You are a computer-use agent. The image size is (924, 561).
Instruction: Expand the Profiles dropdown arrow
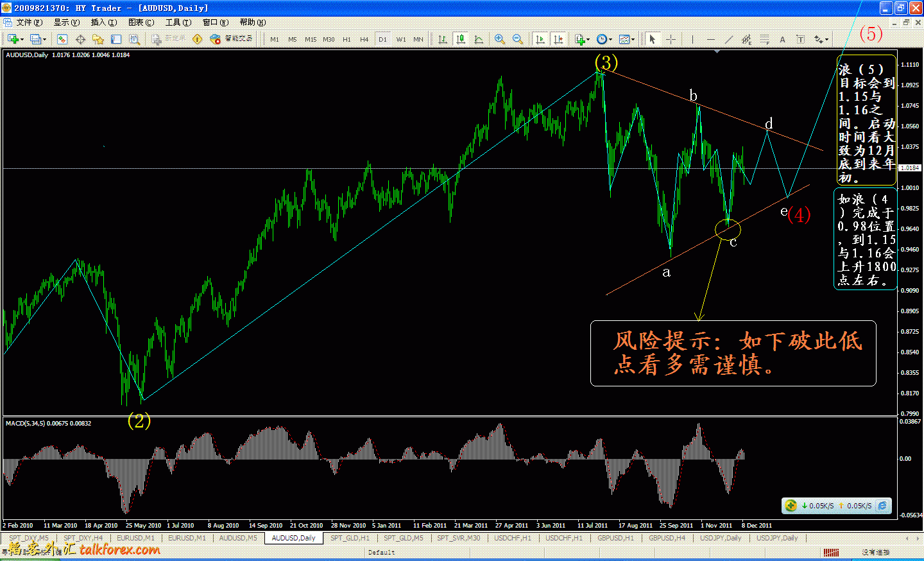(44, 39)
